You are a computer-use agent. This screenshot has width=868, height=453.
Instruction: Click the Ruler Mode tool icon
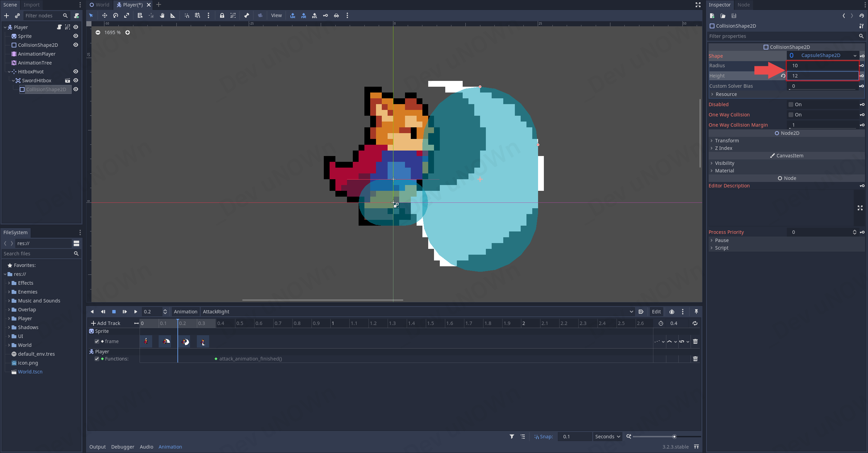coord(173,15)
